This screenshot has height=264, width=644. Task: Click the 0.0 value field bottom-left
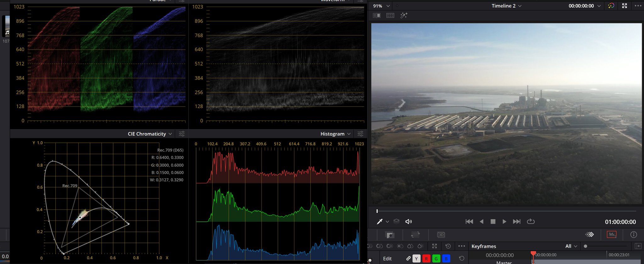click(x=5, y=256)
